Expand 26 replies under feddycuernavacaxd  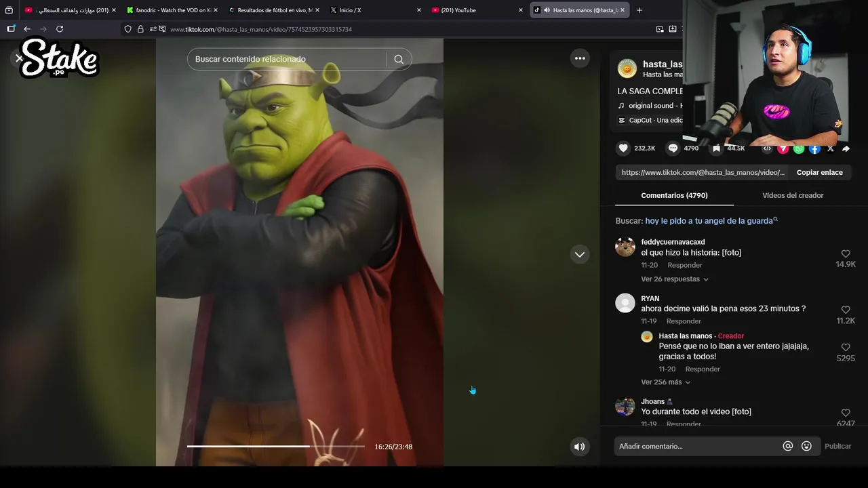(675, 279)
